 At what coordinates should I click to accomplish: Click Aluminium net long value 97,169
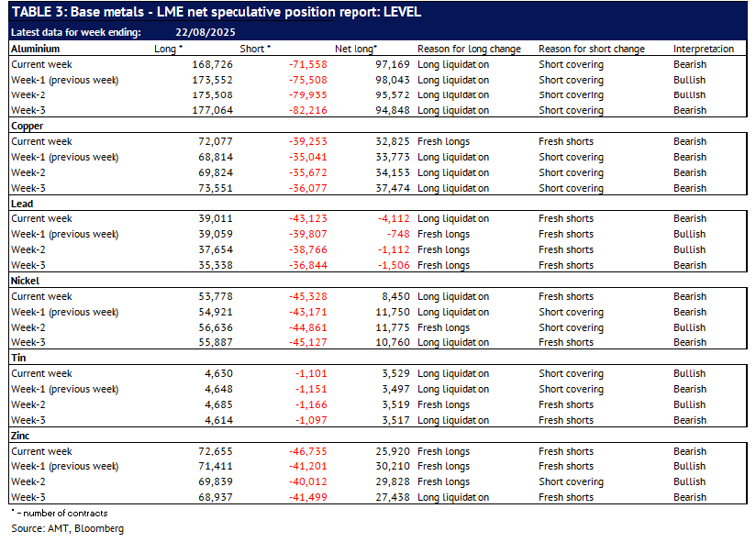coord(393,64)
